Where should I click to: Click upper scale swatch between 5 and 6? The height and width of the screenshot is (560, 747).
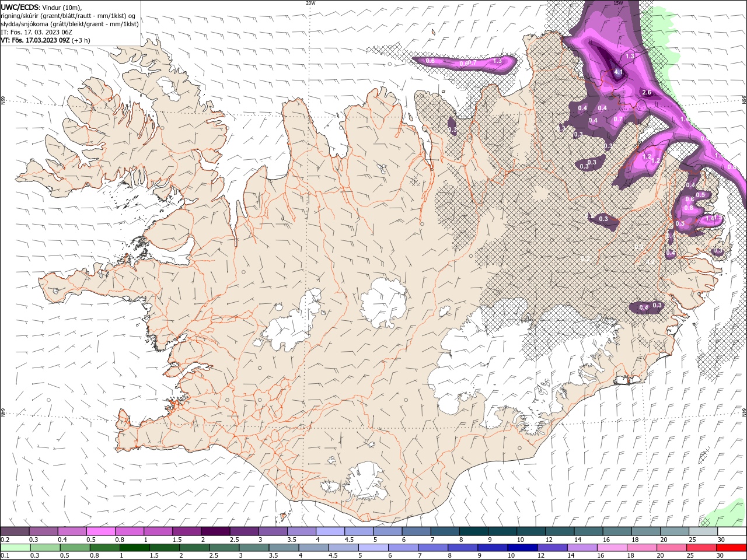[x=387, y=531]
